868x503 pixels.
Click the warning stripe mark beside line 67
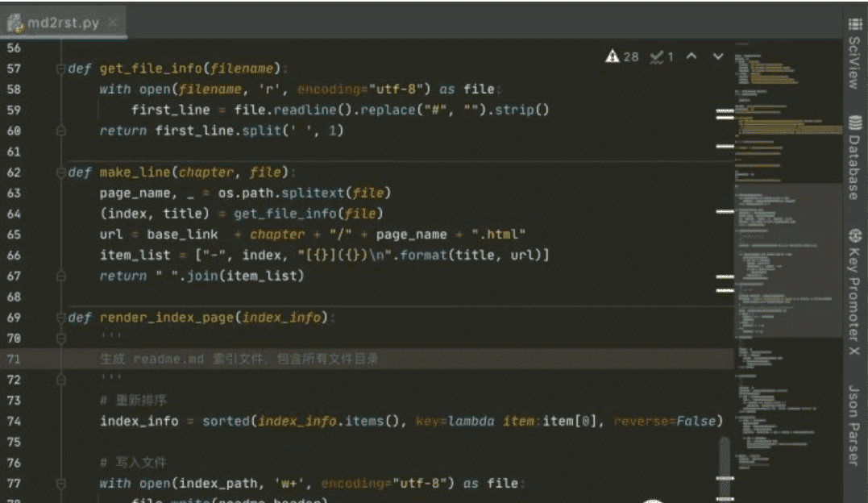point(725,276)
